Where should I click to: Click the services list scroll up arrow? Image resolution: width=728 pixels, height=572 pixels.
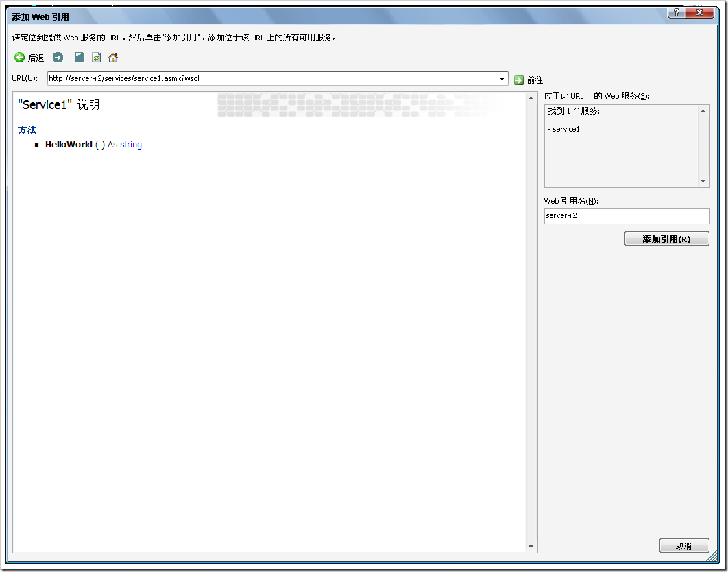click(x=703, y=111)
